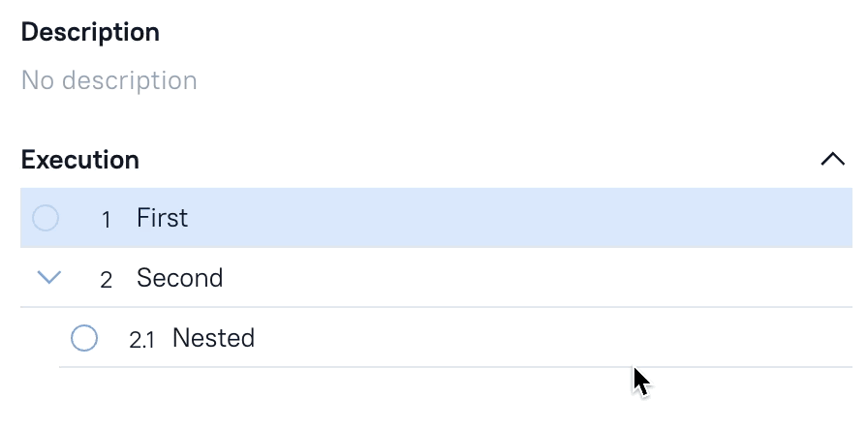The width and height of the screenshot is (868, 430).
Task: Click the Execution section heading
Action: 79,160
